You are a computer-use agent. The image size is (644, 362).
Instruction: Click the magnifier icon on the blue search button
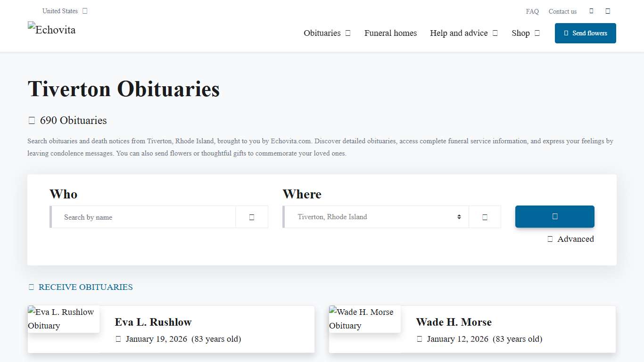coord(554,216)
